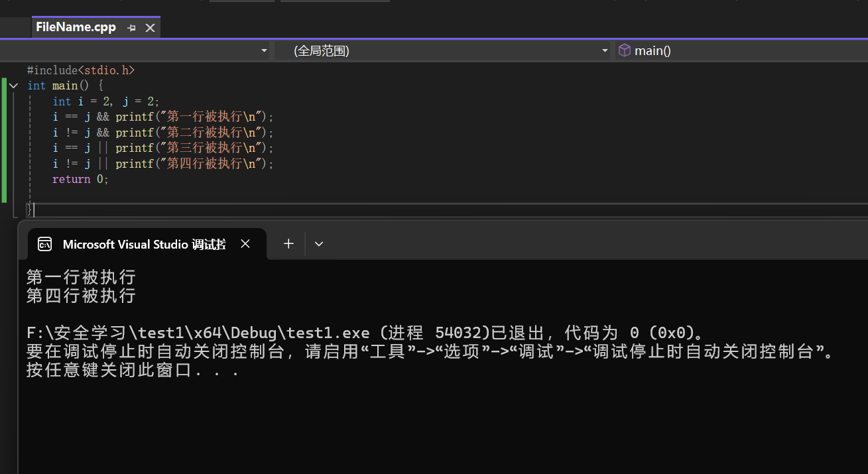This screenshot has width=868, height=474.
Task: Click printf in the 第三行被执行 line
Action: pyautogui.click(x=135, y=148)
